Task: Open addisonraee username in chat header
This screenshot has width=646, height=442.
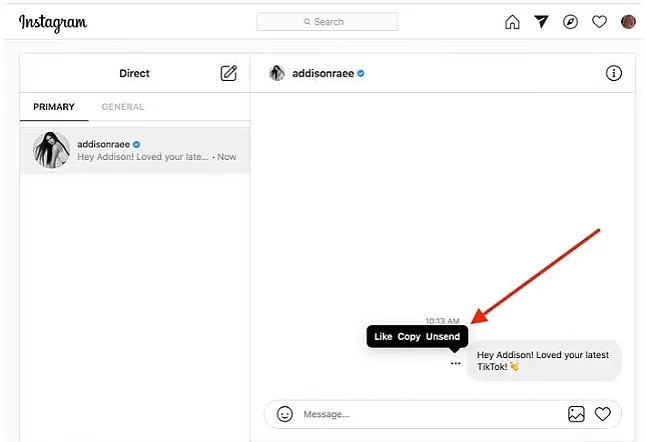Action: point(323,73)
